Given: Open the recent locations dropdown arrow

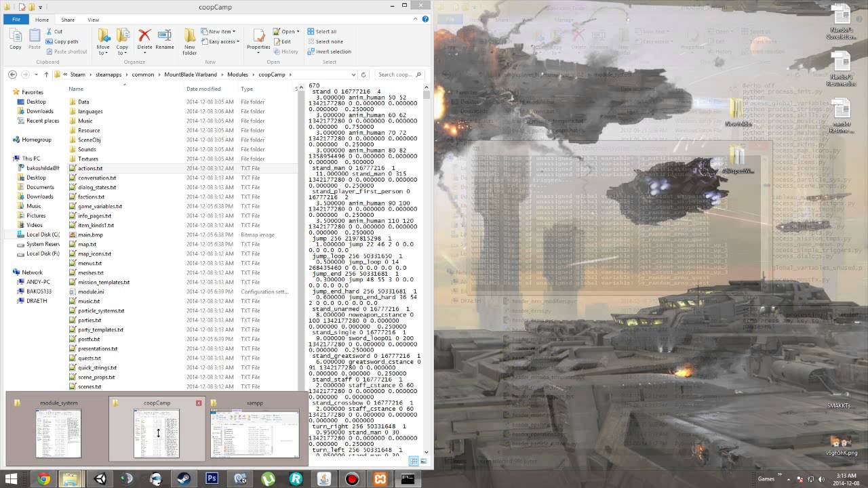Looking at the screenshot, I should point(37,75).
